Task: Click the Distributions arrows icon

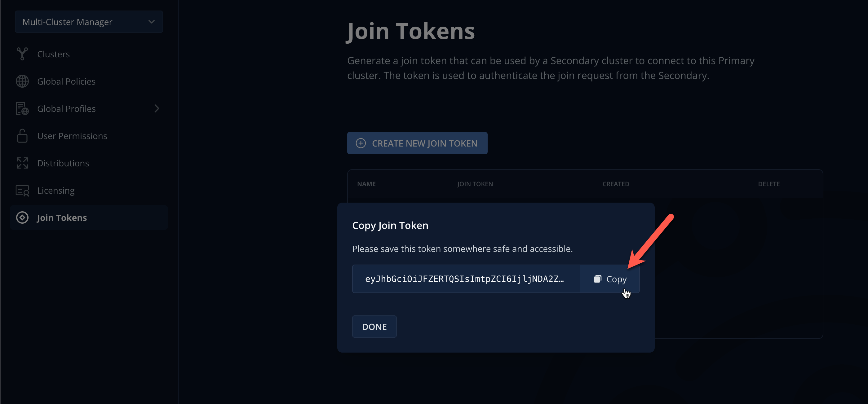Action: coord(22,163)
